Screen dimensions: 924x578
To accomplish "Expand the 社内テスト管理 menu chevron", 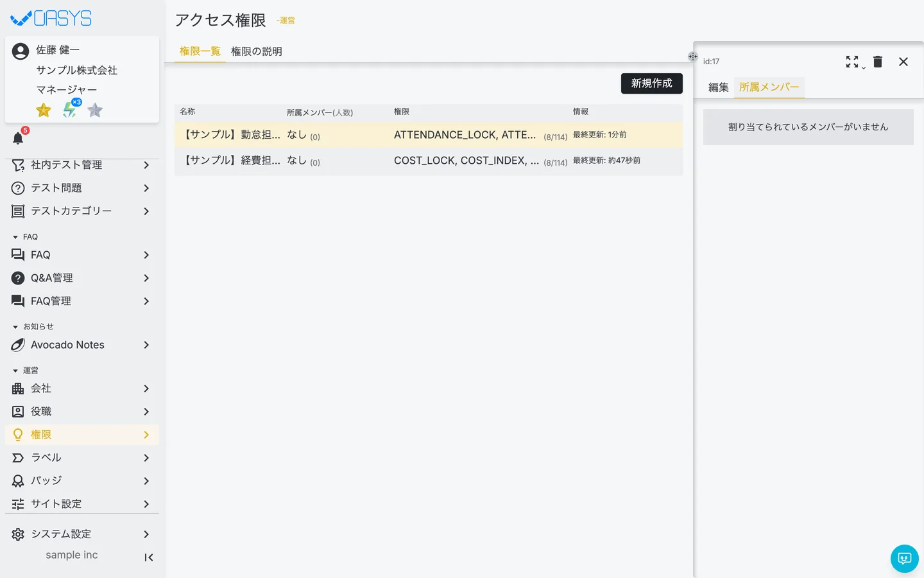I will [x=146, y=165].
